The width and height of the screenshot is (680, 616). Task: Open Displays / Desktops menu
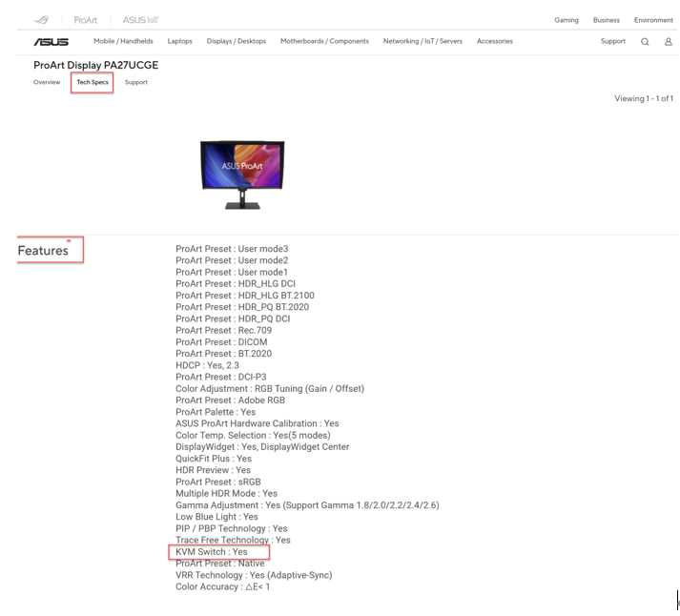[236, 41]
